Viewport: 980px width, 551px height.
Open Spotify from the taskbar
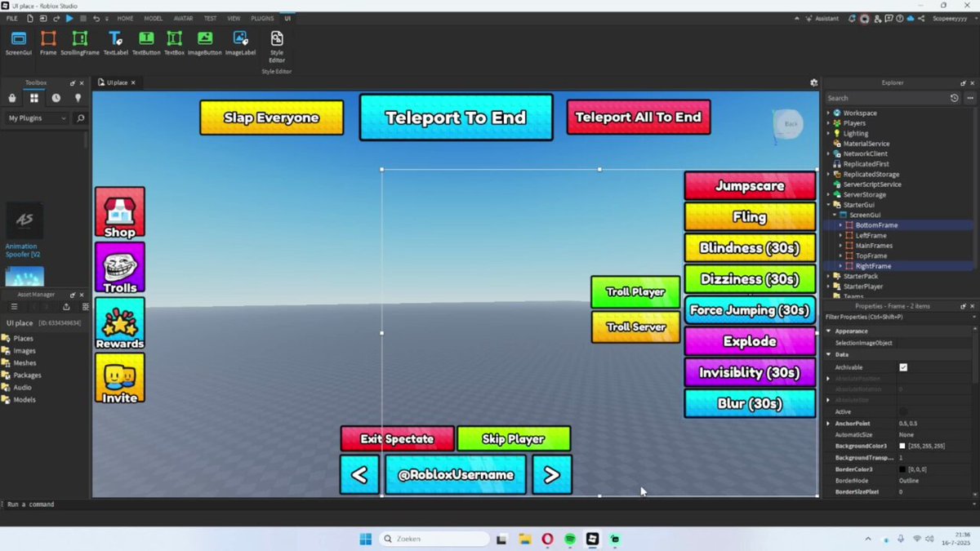(570, 539)
